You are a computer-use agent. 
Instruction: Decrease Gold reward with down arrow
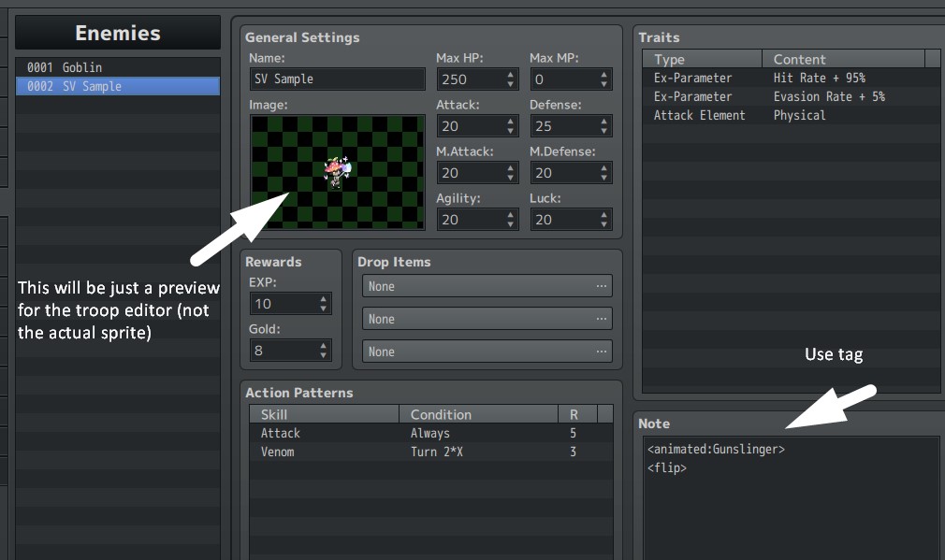[x=324, y=356]
